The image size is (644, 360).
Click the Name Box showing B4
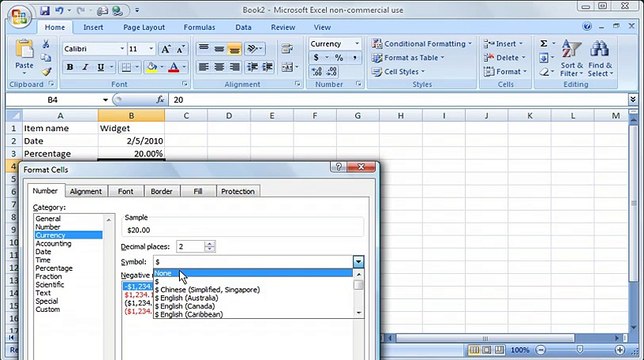point(53,100)
